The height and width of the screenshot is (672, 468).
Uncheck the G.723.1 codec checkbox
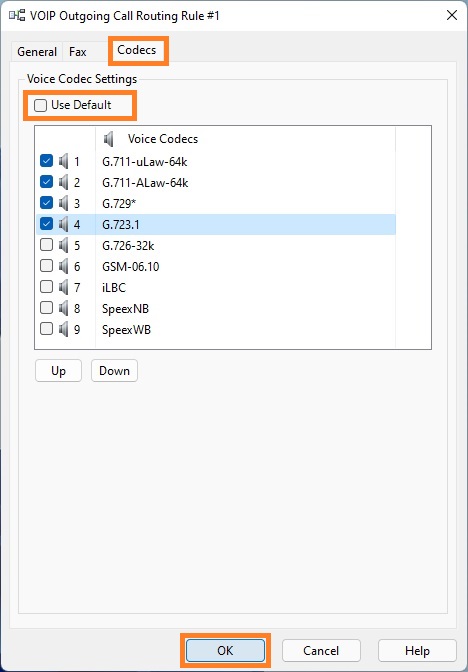click(46, 224)
